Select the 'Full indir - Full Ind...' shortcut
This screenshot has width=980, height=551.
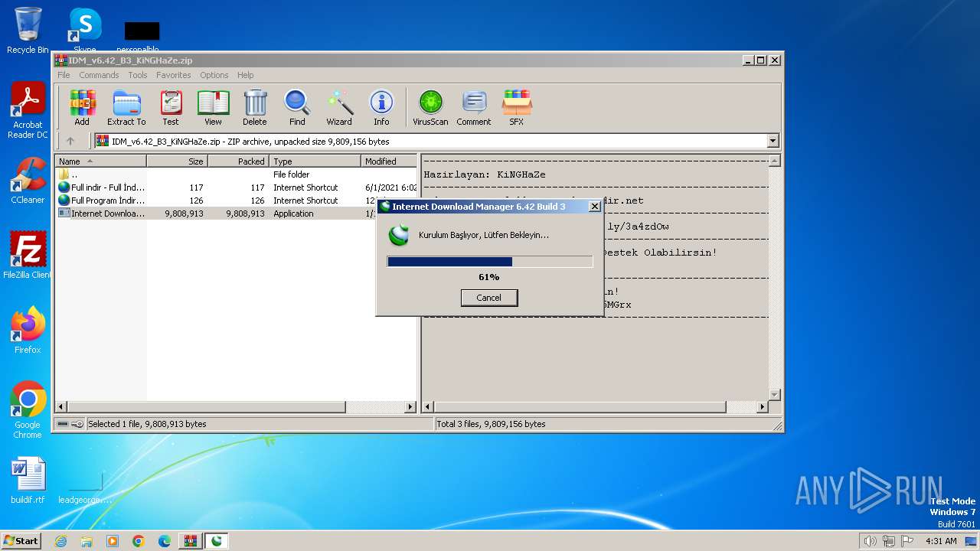point(237,187)
